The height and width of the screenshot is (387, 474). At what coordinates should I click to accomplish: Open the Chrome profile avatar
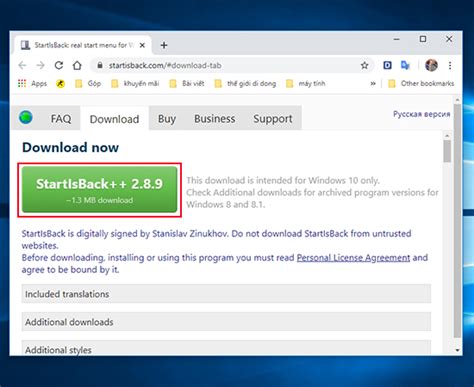point(431,65)
